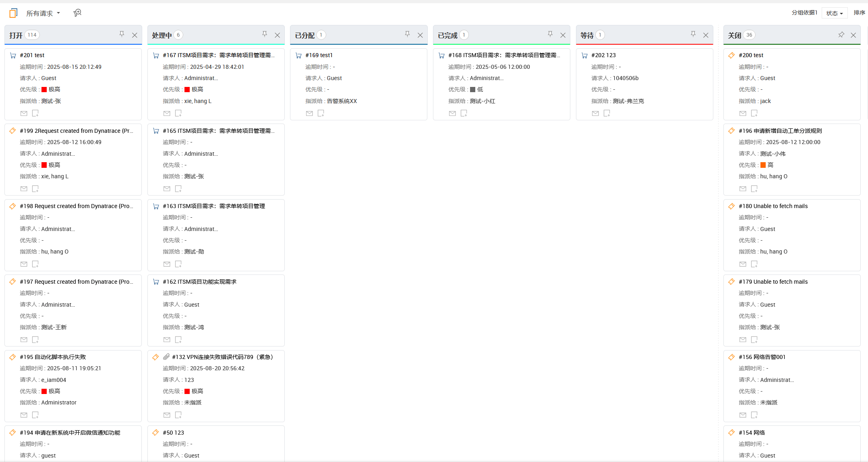Screen dimensions: 868x462
Task: Close the 处理中 column
Action: click(278, 35)
